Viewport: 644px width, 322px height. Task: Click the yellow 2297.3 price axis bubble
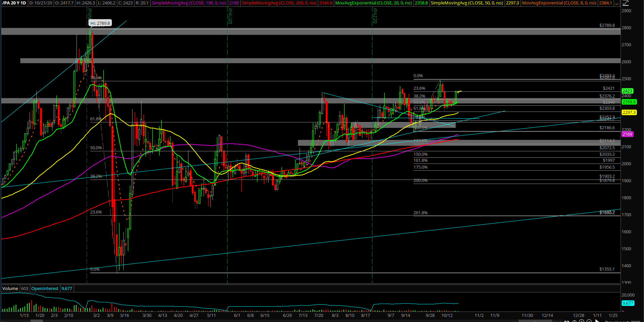tap(629, 112)
